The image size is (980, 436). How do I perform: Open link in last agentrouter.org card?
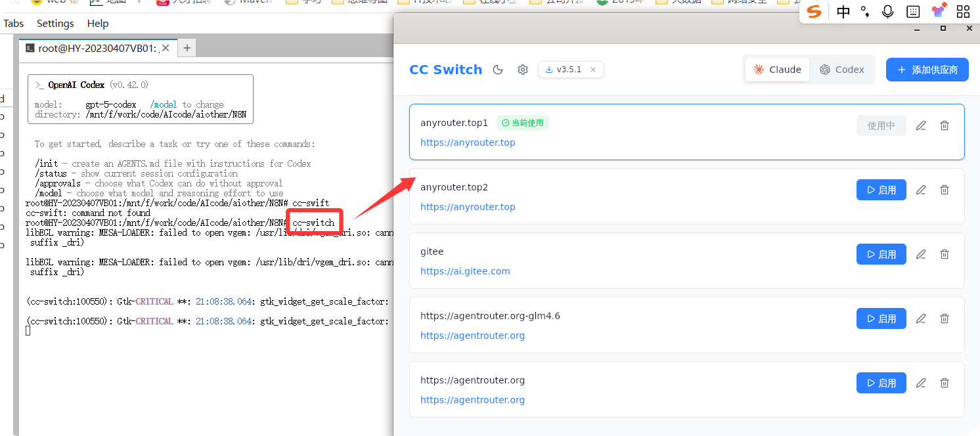472,400
